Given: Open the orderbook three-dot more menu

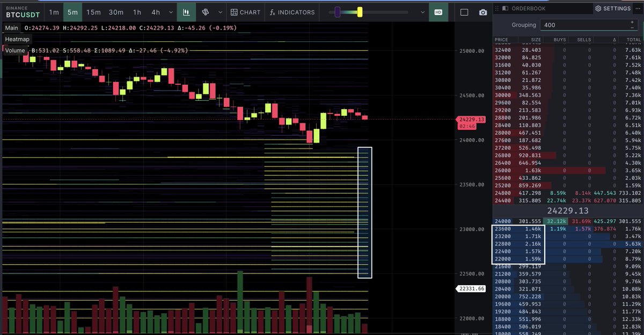Looking at the screenshot, I should (x=638, y=9).
